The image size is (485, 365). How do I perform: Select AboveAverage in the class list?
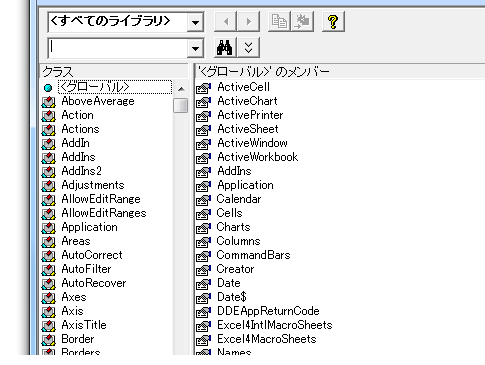tap(98, 101)
